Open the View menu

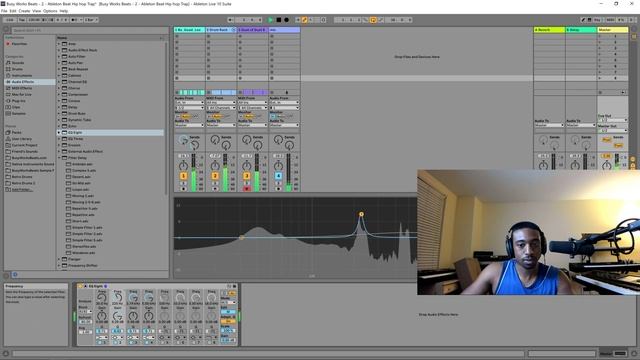(37, 11)
